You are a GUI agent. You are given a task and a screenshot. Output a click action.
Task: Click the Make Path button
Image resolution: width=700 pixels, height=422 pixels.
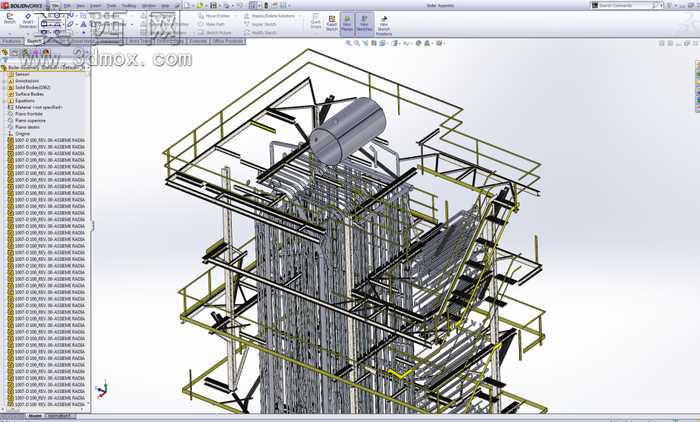point(211,24)
